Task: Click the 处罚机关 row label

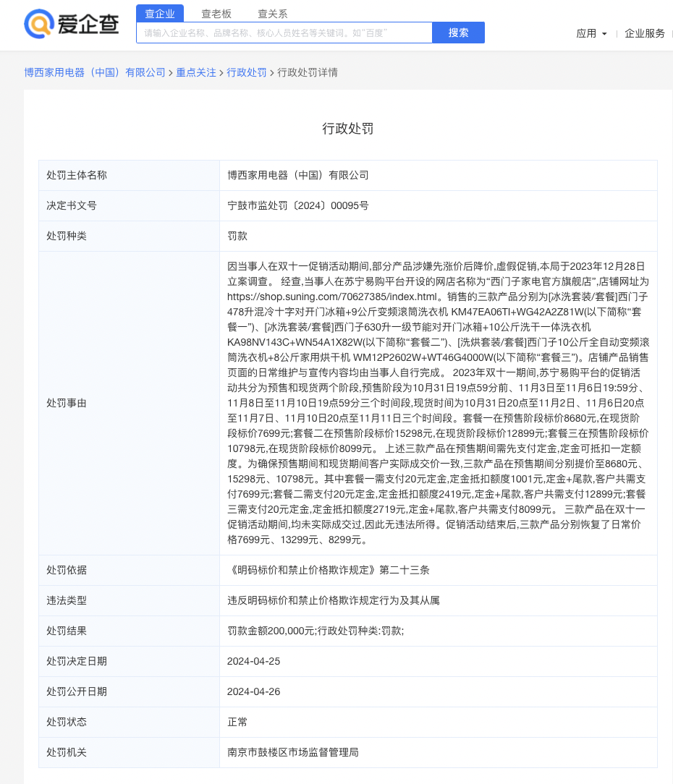Action: point(67,752)
